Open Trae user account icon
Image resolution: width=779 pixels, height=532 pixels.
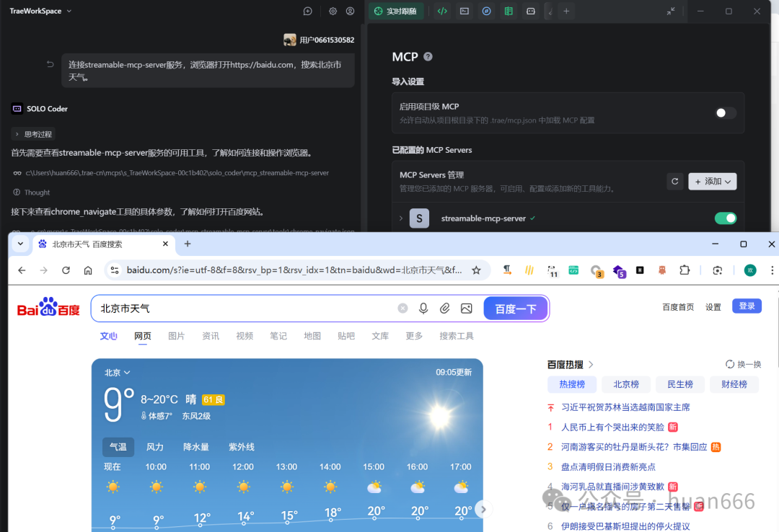click(x=351, y=11)
